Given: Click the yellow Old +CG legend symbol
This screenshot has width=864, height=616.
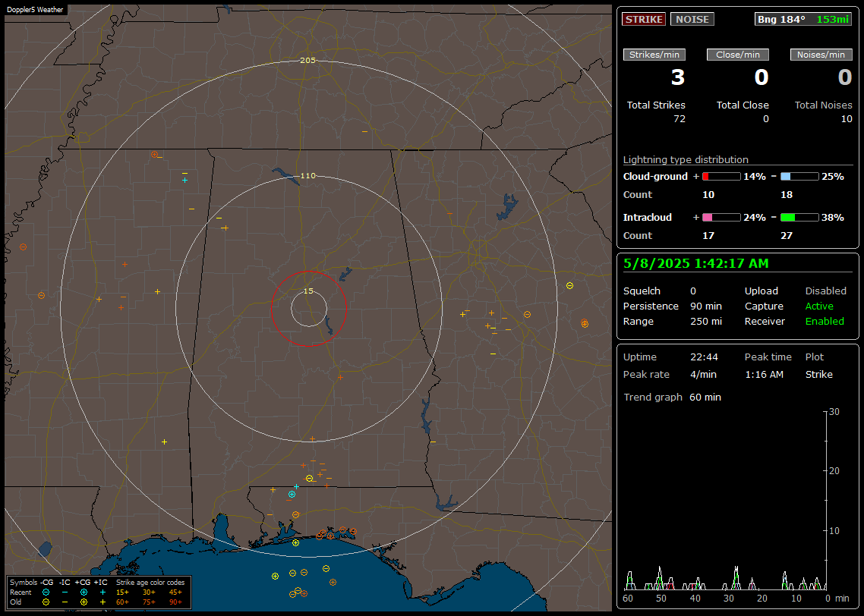Looking at the screenshot, I should tap(84, 602).
